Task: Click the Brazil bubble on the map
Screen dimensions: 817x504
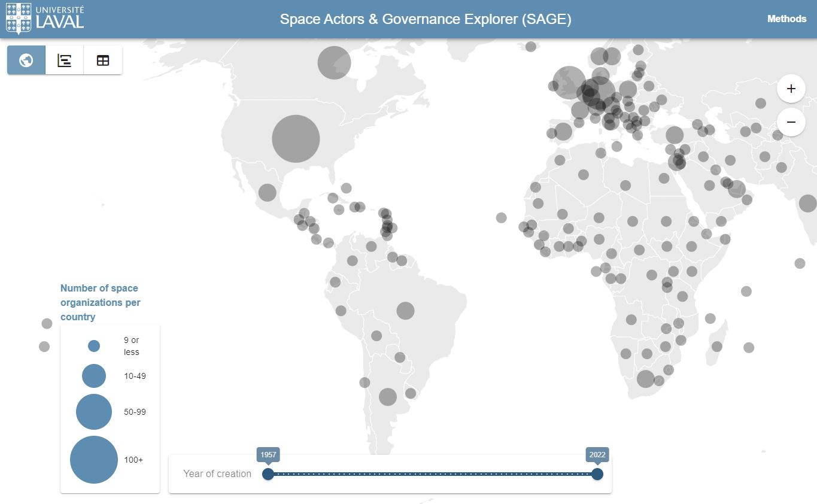Action: (x=405, y=311)
